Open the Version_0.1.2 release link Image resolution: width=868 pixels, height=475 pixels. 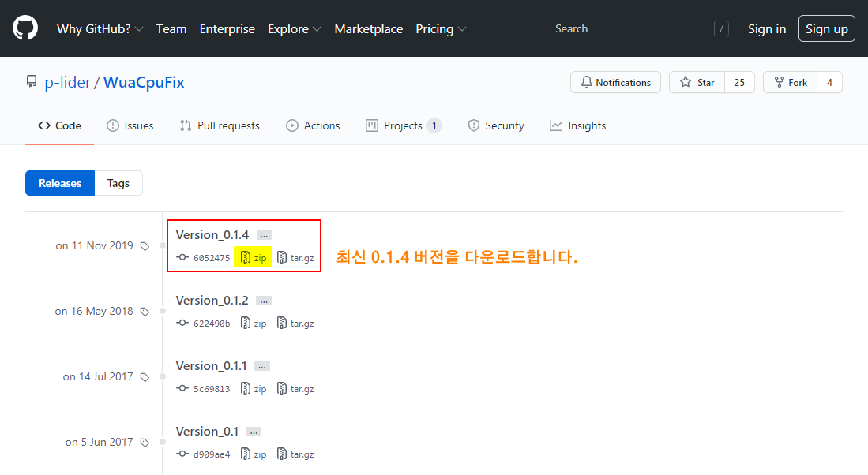[212, 301]
